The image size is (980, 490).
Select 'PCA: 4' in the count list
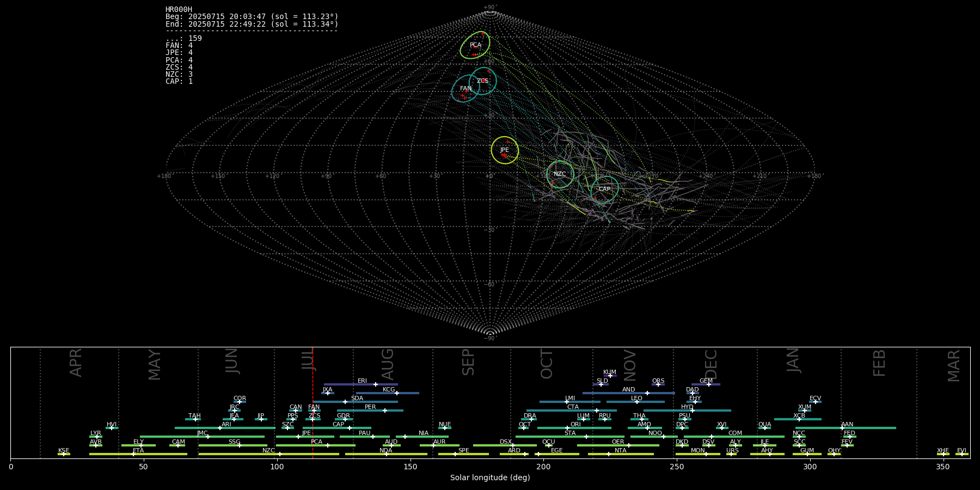coord(179,60)
